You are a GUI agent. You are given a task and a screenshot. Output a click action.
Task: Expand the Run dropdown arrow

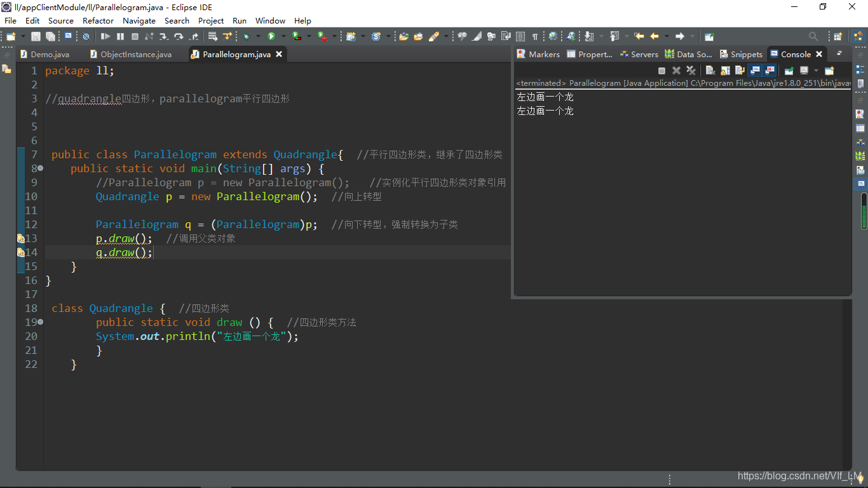click(x=283, y=36)
